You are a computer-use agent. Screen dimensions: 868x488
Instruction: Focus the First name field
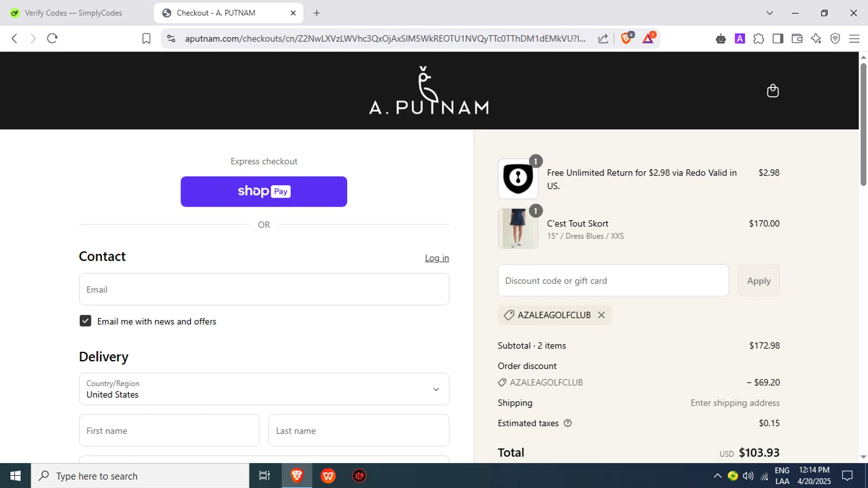pyautogui.click(x=169, y=430)
